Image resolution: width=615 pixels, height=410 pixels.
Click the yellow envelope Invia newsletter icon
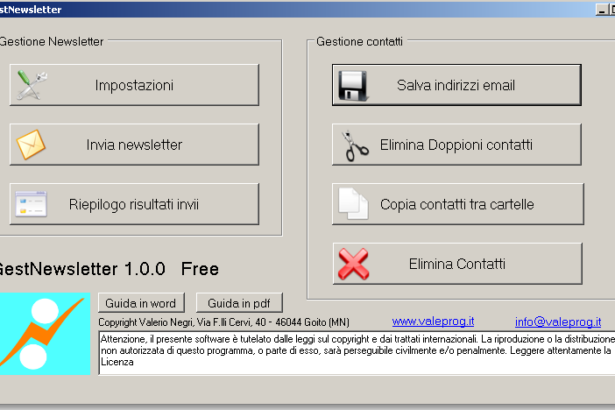click(31, 144)
